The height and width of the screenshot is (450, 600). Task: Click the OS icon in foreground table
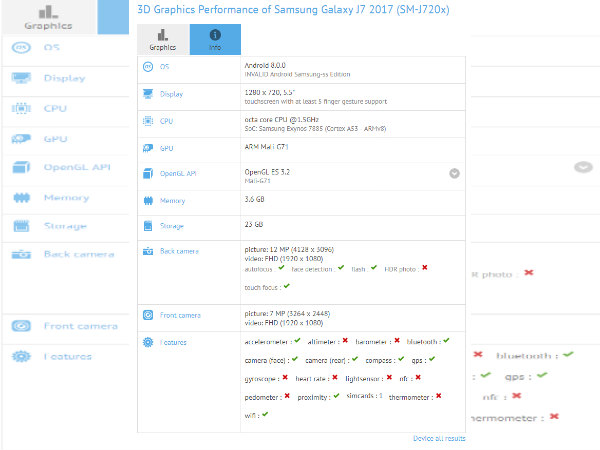[x=148, y=67]
